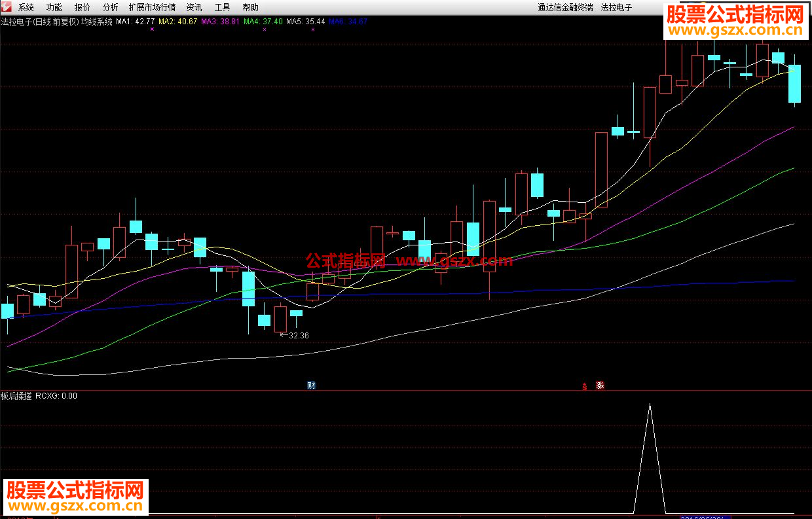Click the MA5: 35.44 readout
The height and width of the screenshot is (519, 812).
point(305,22)
